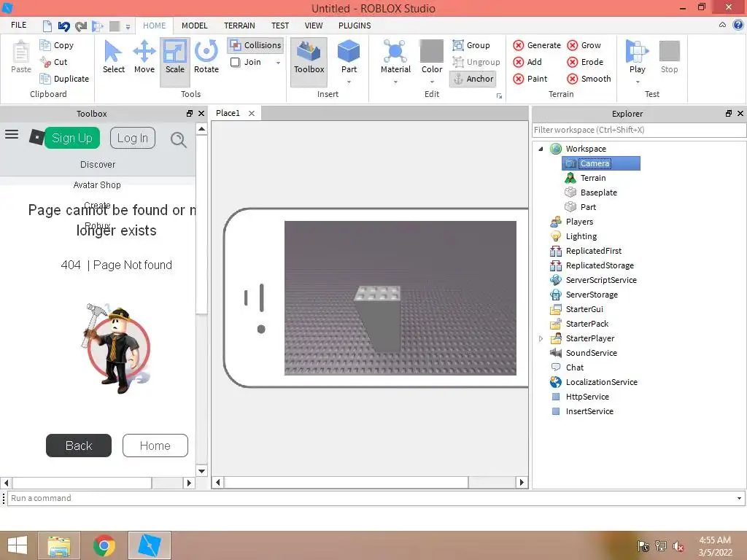Screen dimensions: 747x560
Task: Open the command bar history dropdown
Action: [x=739, y=499]
